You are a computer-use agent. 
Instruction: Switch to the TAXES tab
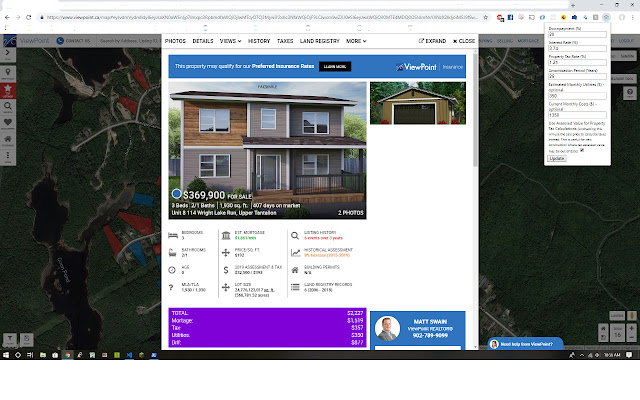[x=285, y=41]
